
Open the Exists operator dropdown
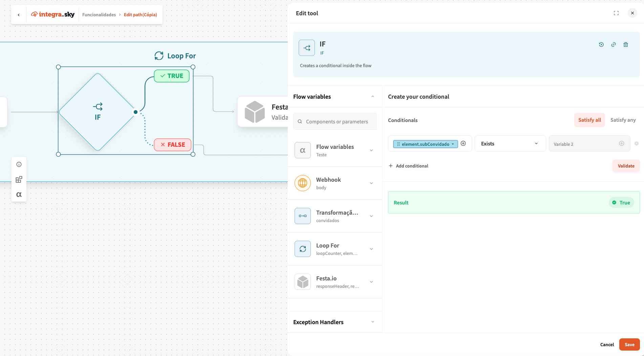(510, 144)
